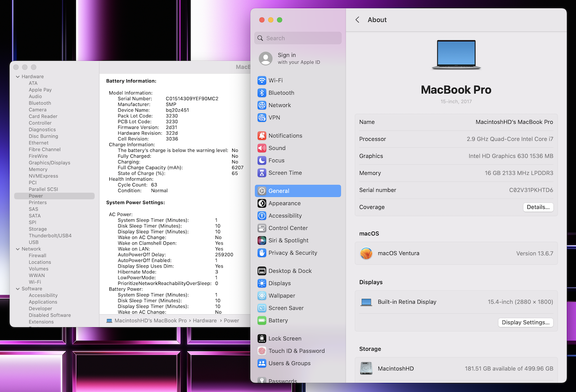Click the General gear icon

[x=262, y=191]
